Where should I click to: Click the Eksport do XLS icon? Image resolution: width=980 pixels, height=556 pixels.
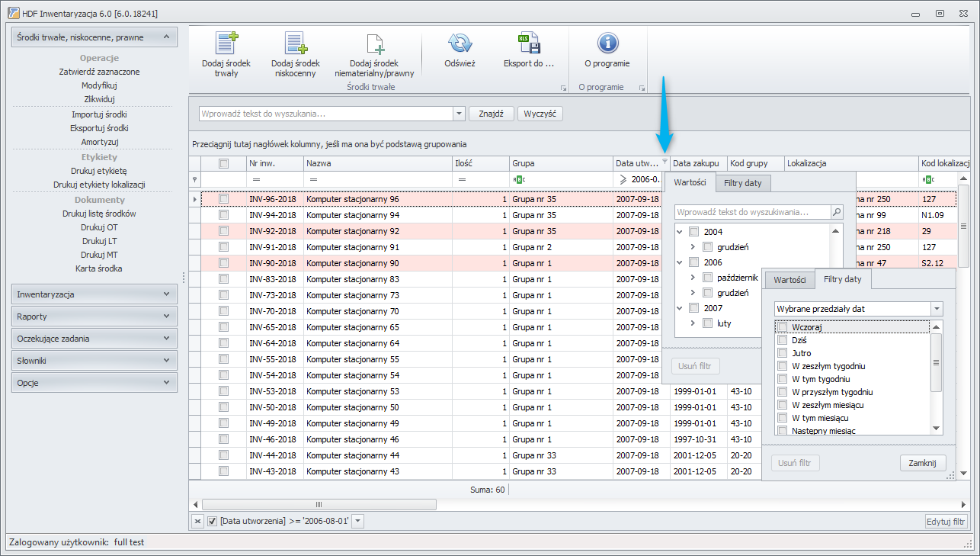[528, 43]
